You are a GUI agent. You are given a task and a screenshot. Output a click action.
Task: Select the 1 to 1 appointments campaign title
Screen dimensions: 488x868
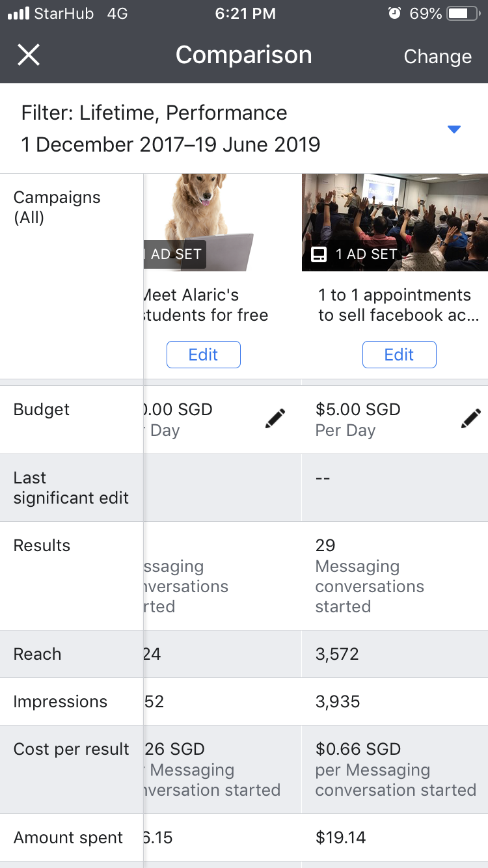click(394, 305)
